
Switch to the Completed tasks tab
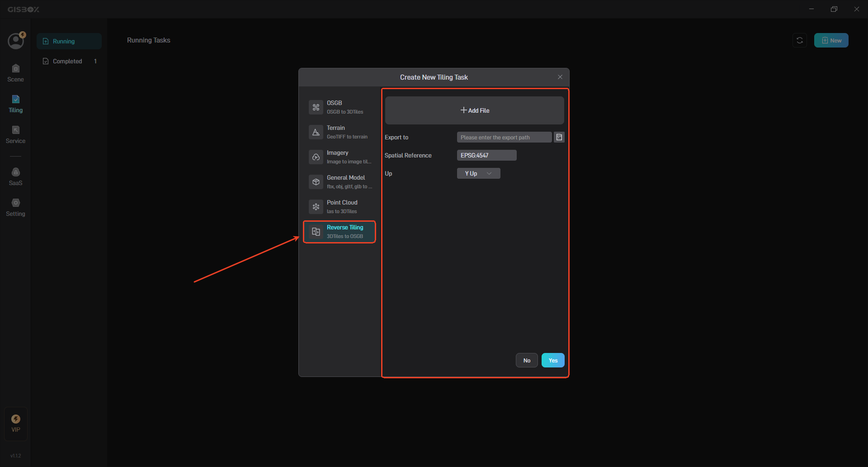pos(67,61)
